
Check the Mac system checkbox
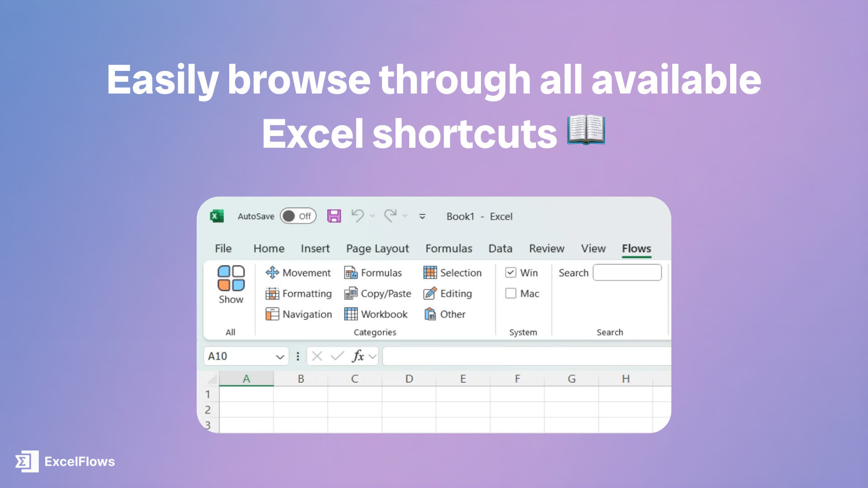(x=511, y=293)
